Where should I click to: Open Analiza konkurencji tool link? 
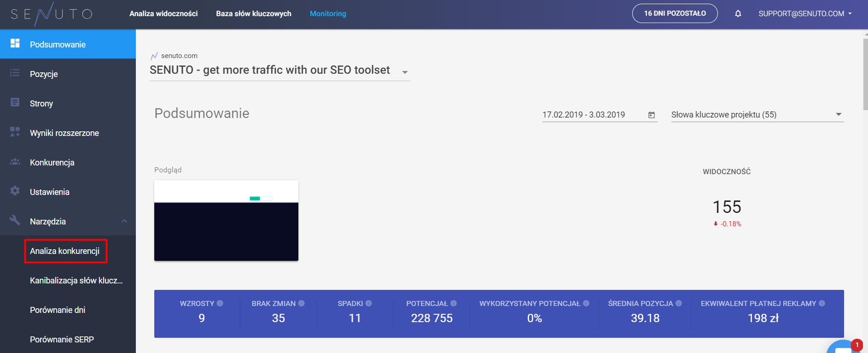[65, 251]
